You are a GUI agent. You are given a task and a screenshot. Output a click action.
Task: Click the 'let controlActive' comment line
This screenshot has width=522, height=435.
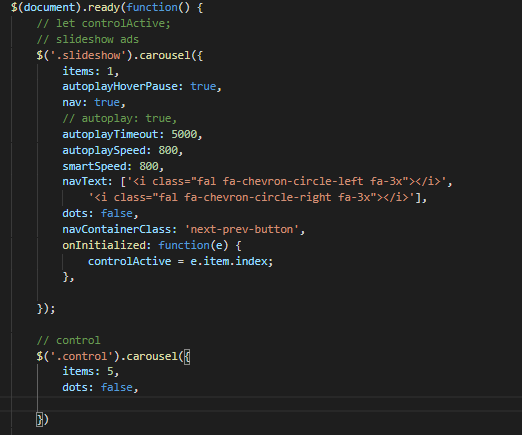pyautogui.click(x=103, y=23)
